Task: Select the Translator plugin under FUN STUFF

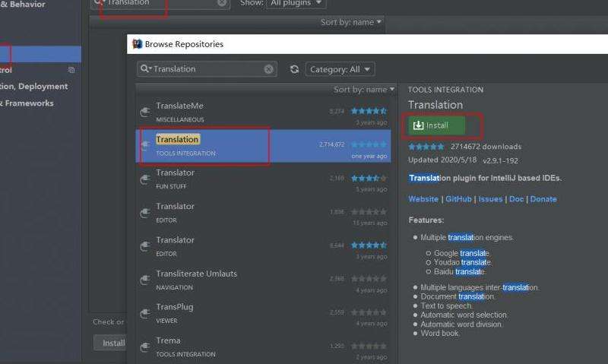Action: point(263,179)
